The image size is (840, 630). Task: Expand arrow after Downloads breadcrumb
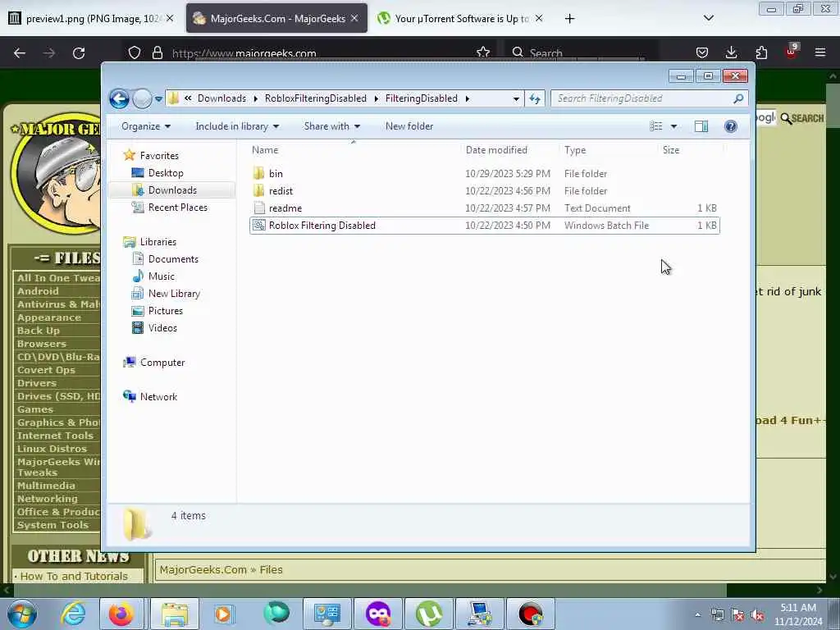(x=256, y=98)
